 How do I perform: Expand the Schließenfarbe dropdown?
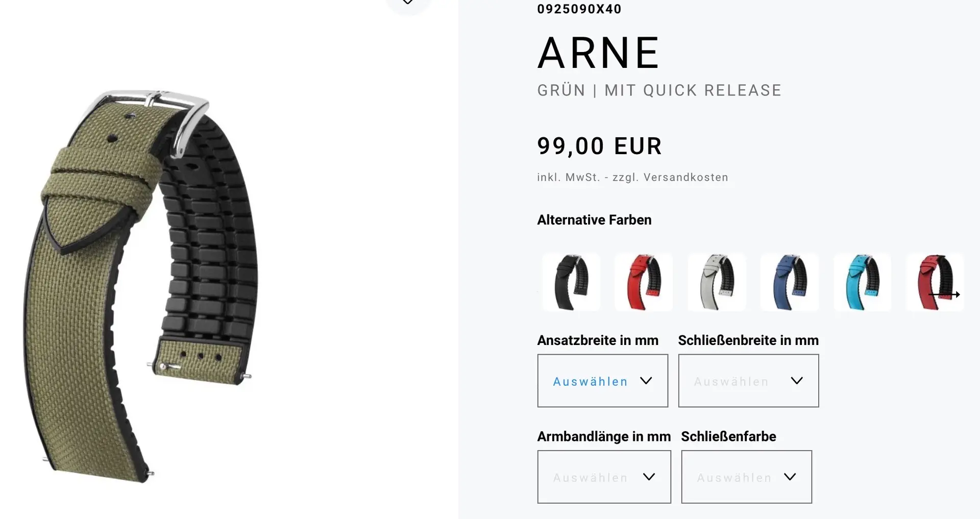click(x=746, y=477)
